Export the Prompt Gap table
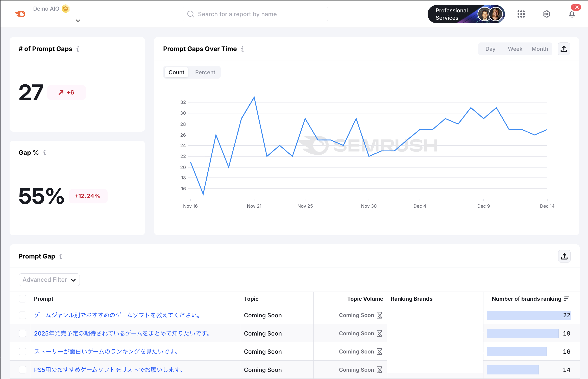The height and width of the screenshot is (379, 588). coord(564,256)
